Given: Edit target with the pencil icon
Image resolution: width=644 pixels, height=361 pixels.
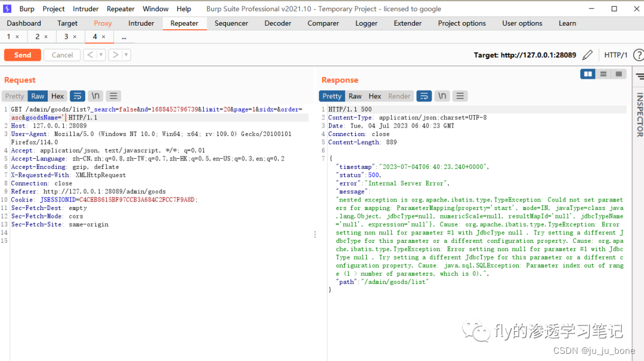Looking at the screenshot, I should click(x=588, y=55).
